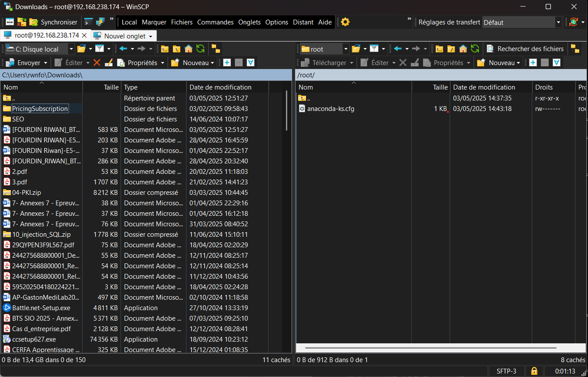The width and height of the screenshot is (588, 377).
Task: Go back in the local panel
Action: tap(123, 49)
